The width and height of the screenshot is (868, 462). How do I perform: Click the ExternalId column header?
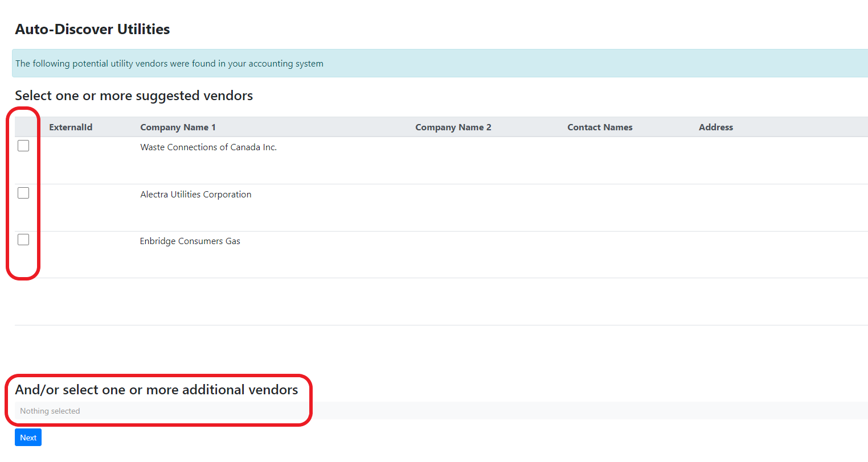coord(71,127)
